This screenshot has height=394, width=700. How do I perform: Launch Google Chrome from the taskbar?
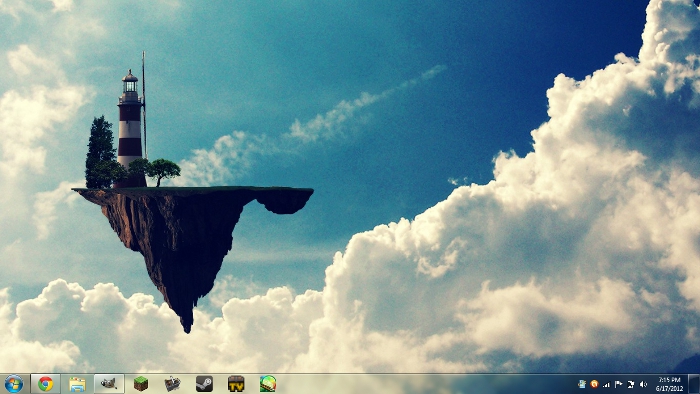[x=45, y=384]
